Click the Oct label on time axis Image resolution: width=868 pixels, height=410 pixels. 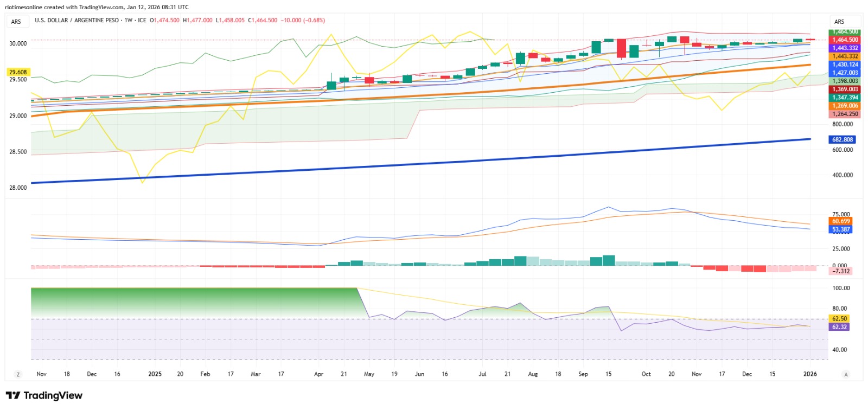(x=646, y=374)
